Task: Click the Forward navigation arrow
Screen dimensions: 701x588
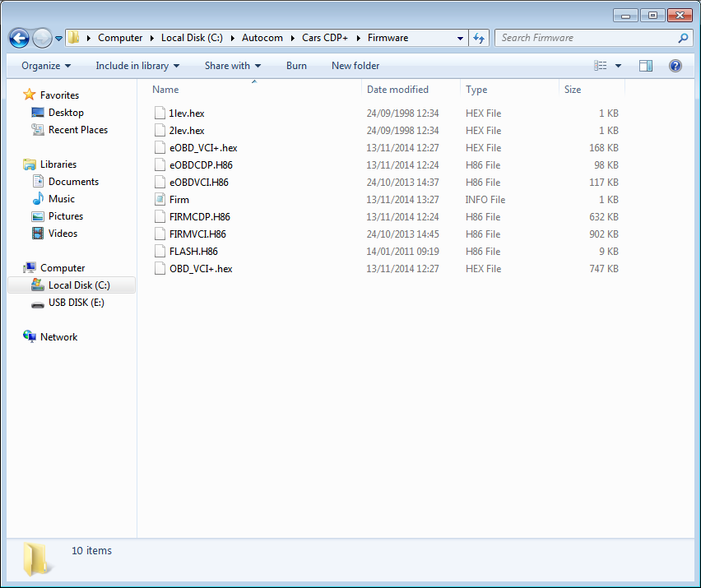Action: [42, 39]
